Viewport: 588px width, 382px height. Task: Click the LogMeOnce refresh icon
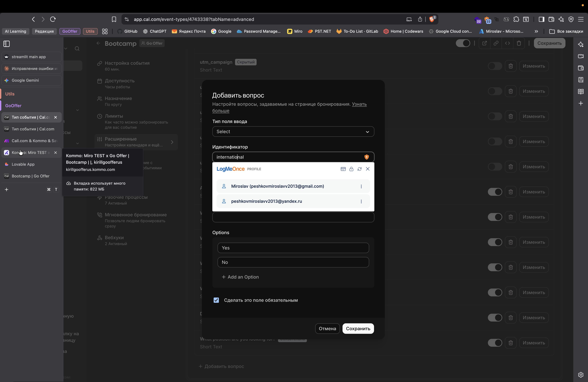pyautogui.click(x=359, y=169)
